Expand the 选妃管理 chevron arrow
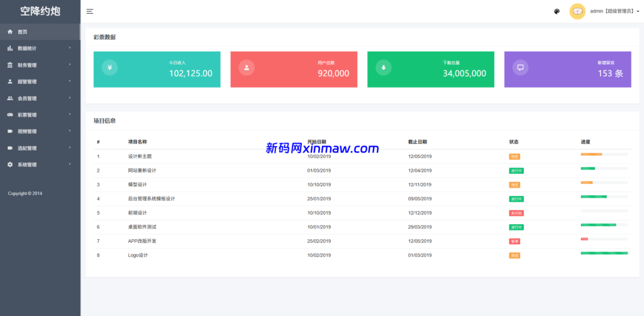The image size is (644, 316). [x=70, y=147]
